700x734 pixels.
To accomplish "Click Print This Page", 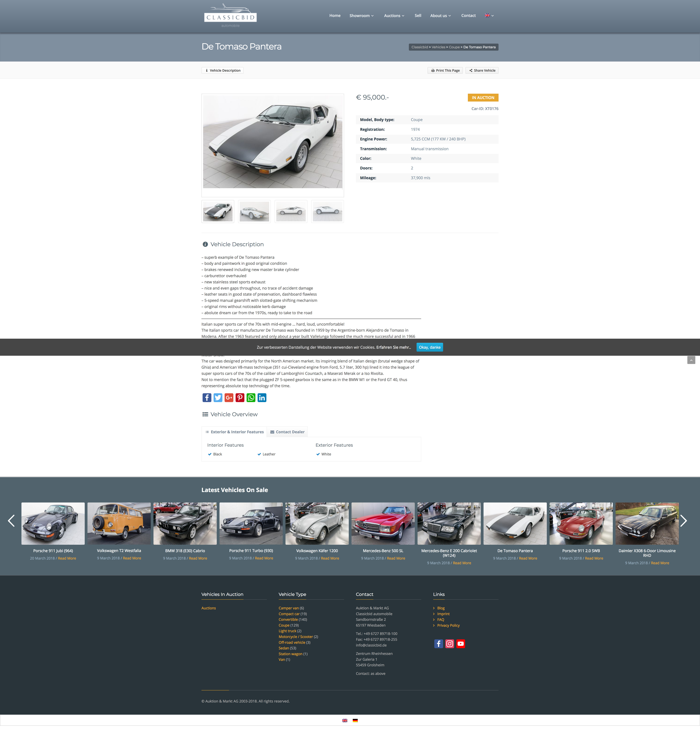I will [445, 71].
